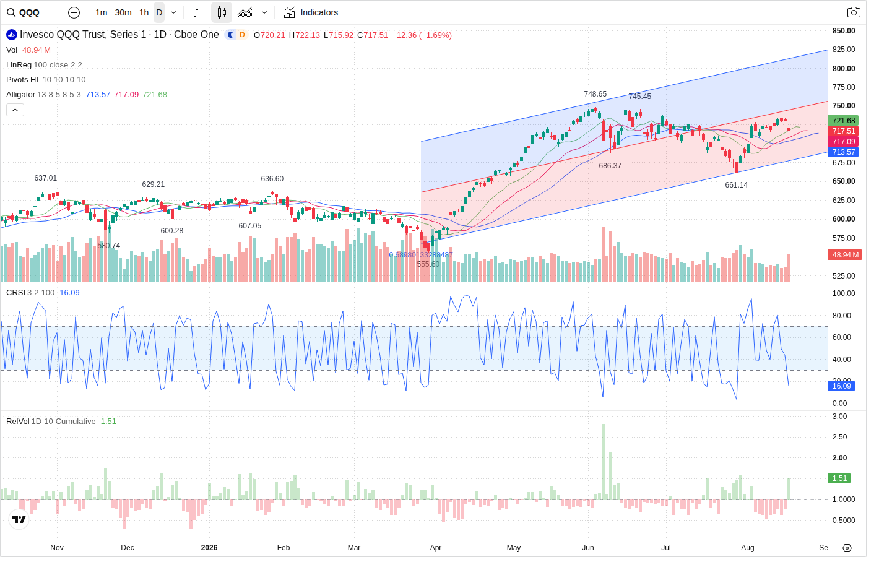
Task: Choose the area chart style icon
Action: tap(245, 12)
